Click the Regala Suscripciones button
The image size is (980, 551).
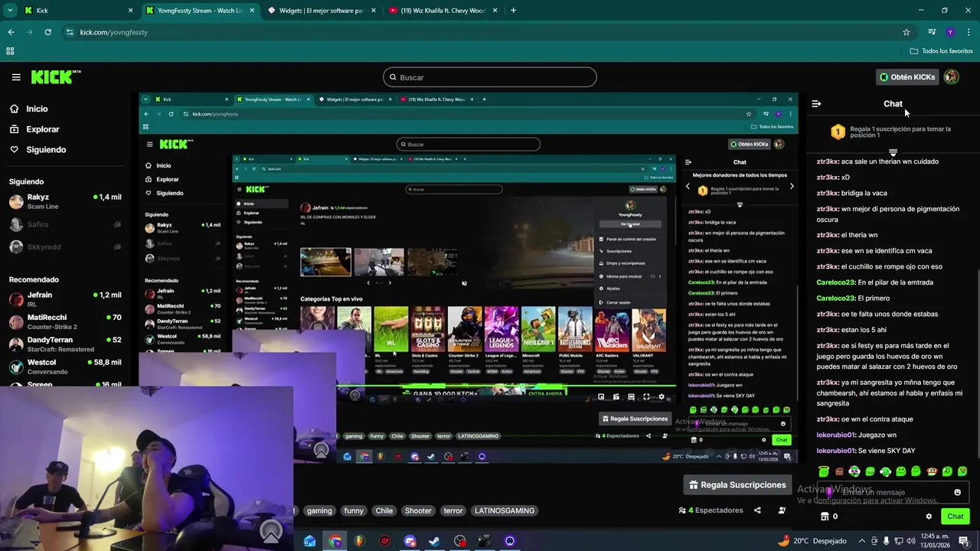737,484
